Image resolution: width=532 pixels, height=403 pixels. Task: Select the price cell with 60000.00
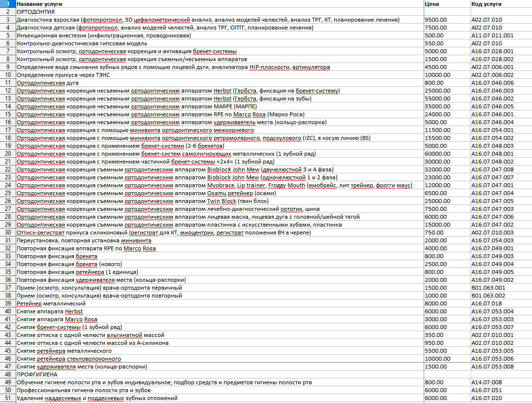pos(437,154)
